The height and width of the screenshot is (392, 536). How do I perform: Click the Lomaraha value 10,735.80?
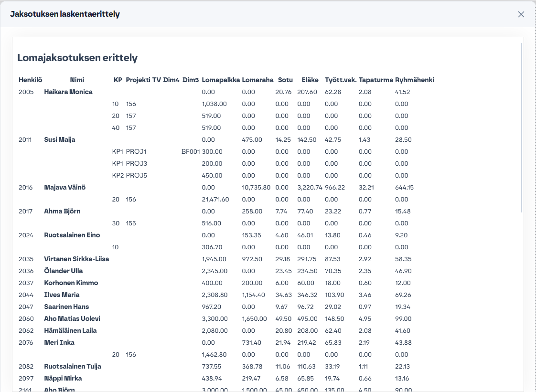click(256, 188)
